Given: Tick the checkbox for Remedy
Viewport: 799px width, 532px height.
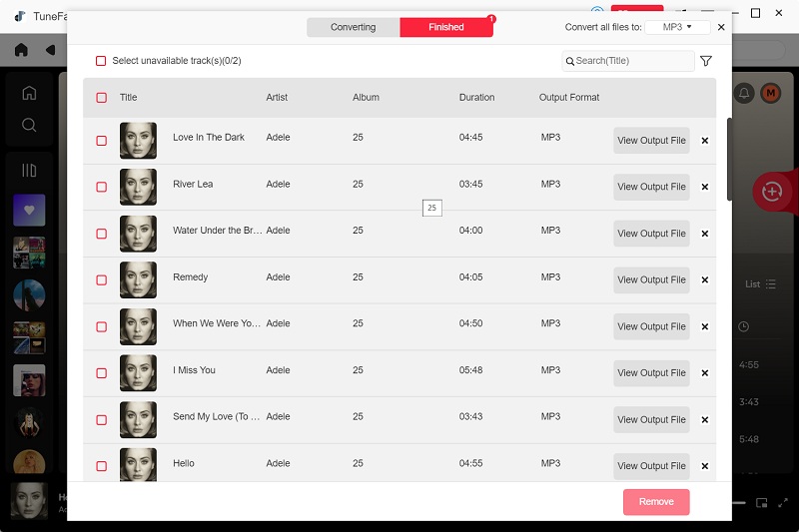Looking at the screenshot, I should [x=101, y=280].
